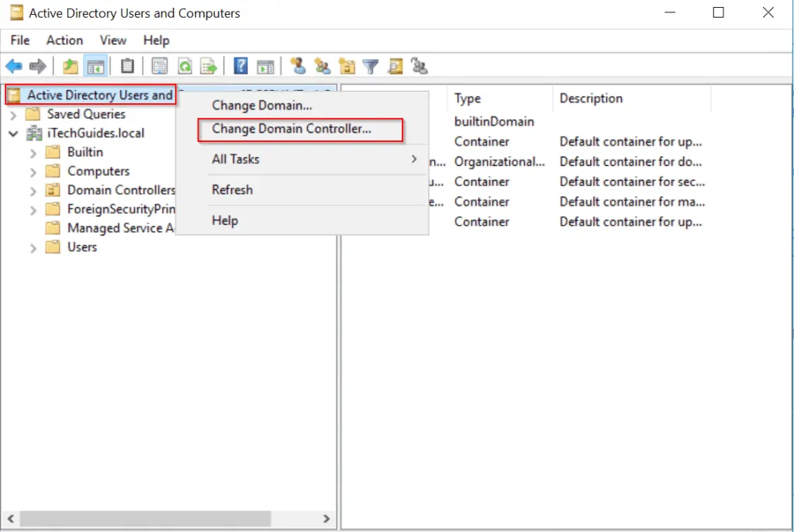Click description 'Default container for ma...'
This screenshot has width=794, height=532.
click(632, 202)
